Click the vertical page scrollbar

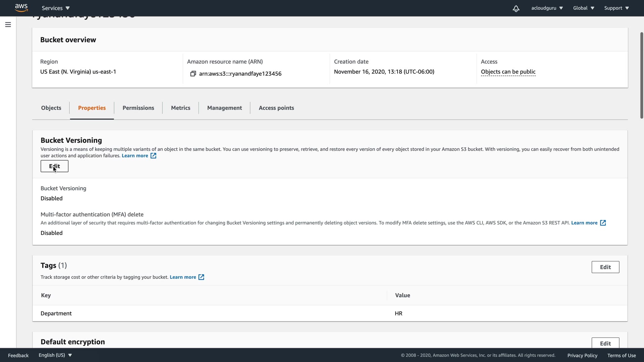[641, 75]
